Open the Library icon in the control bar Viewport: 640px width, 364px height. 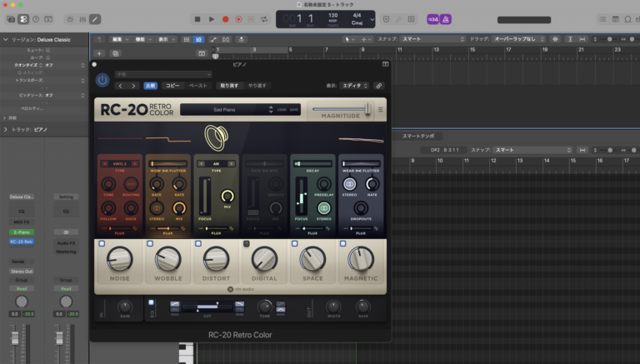click(x=11, y=19)
